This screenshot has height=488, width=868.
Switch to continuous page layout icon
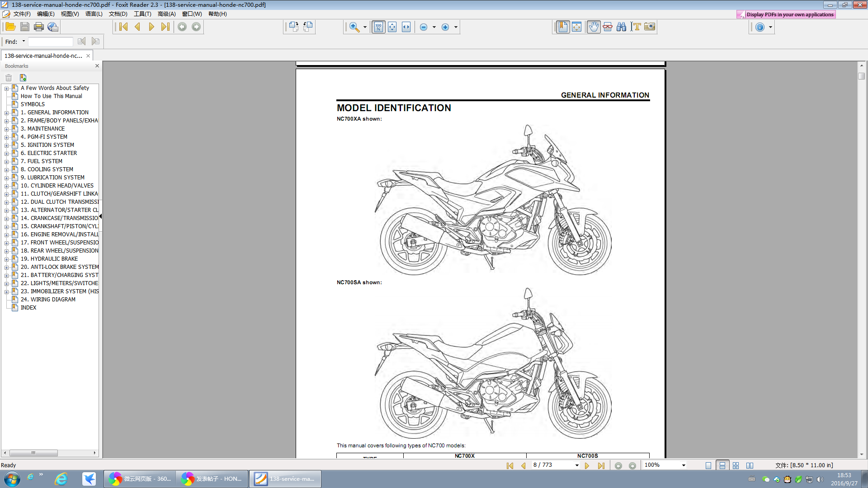click(722, 465)
